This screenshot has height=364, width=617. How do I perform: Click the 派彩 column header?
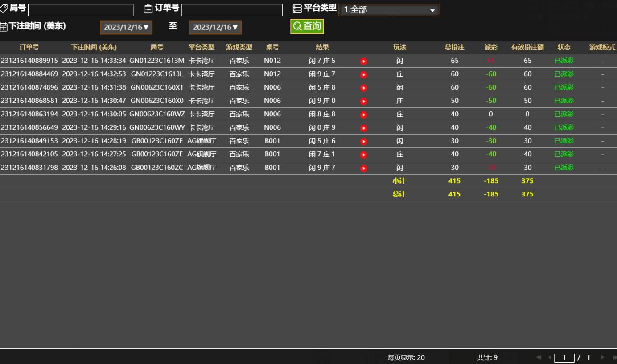[x=491, y=47]
